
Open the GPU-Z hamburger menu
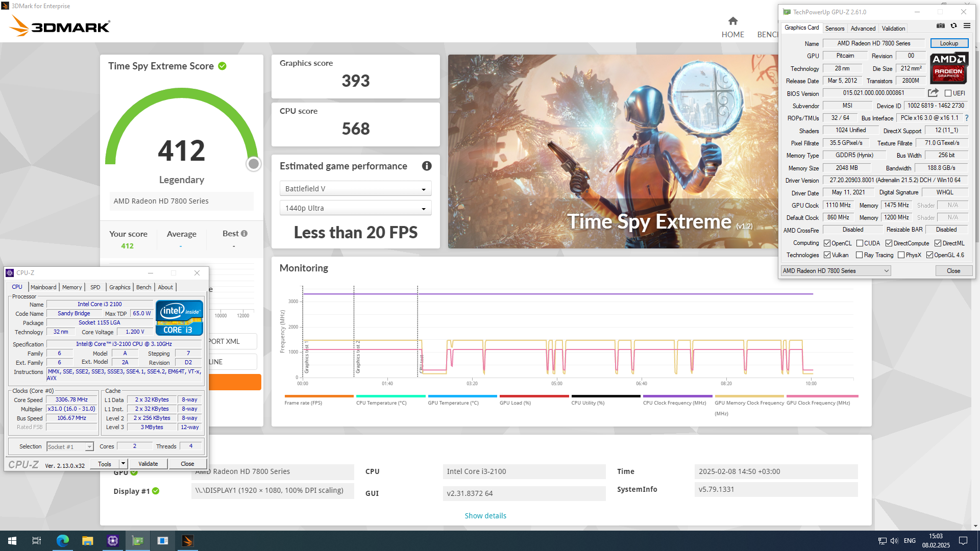(967, 26)
